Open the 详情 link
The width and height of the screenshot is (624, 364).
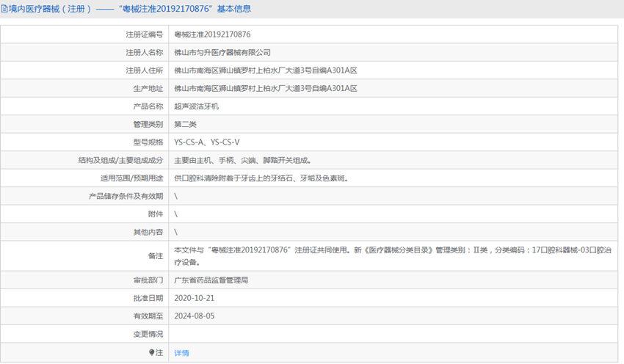point(181,353)
